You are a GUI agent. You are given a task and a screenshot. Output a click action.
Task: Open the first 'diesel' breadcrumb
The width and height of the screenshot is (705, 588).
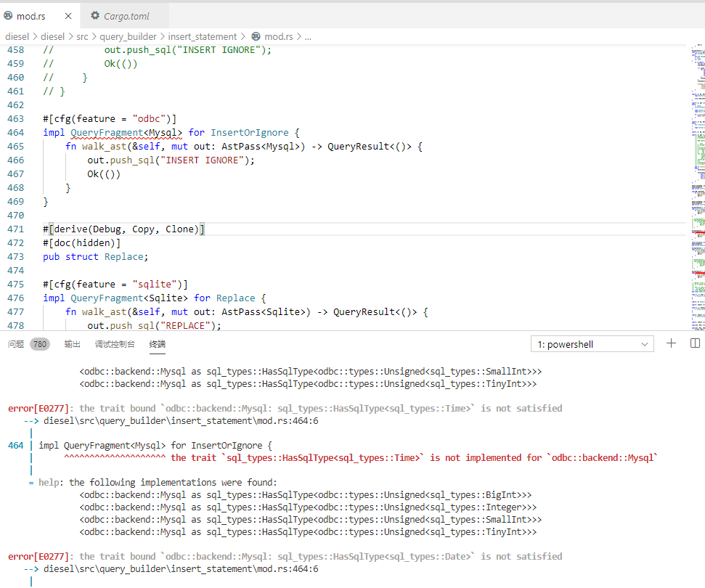[17, 37]
